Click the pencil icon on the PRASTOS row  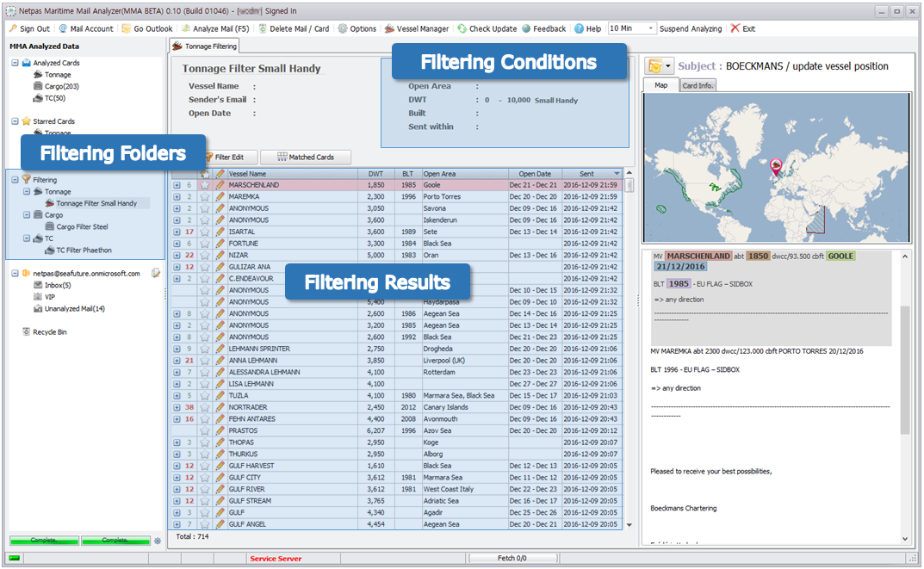(x=220, y=430)
